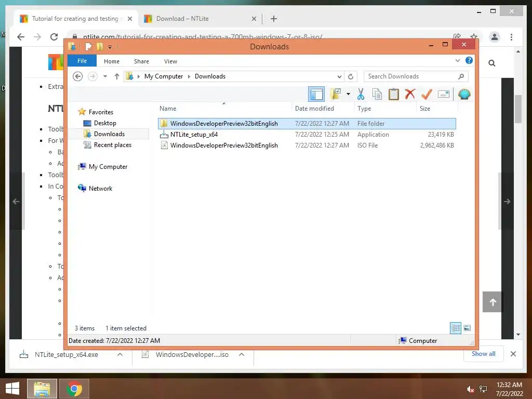Click Downloads in address breadcrumb
This screenshot has height=399, width=532.
coord(210,76)
